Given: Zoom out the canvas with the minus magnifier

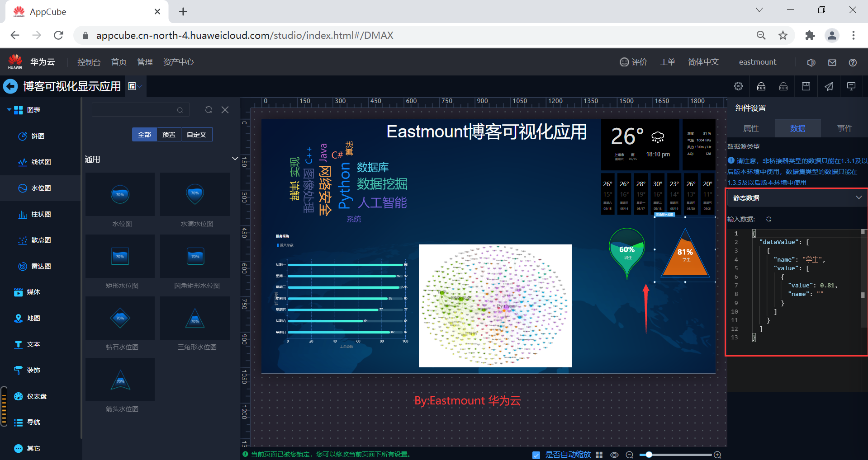Looking at the screenshot, I should (x=629, y=455).
